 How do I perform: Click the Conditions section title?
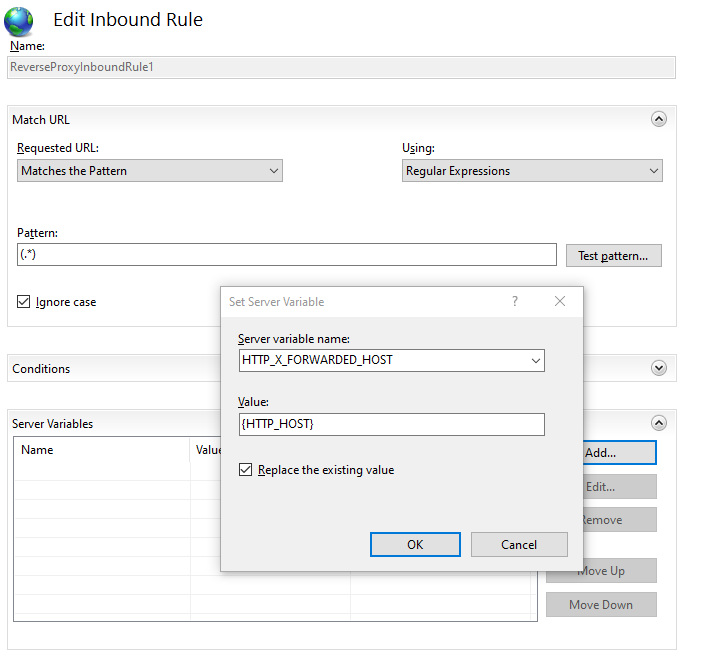coord(41,369)
